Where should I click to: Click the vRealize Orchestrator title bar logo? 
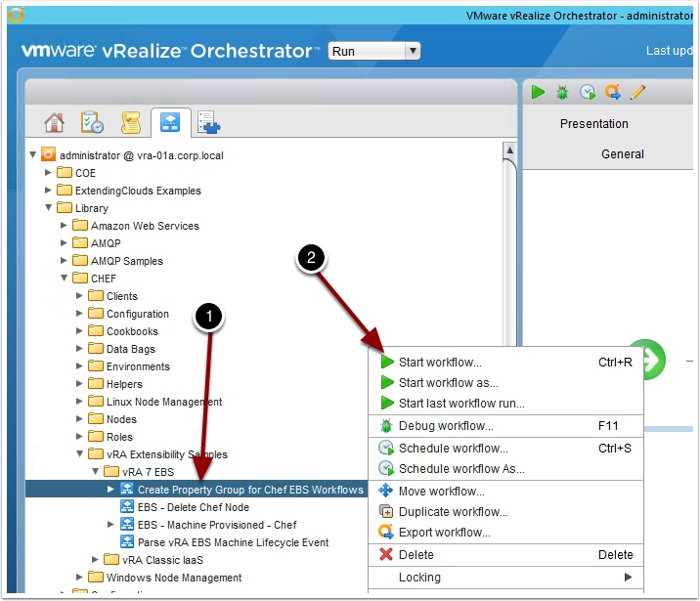point(16,16)
